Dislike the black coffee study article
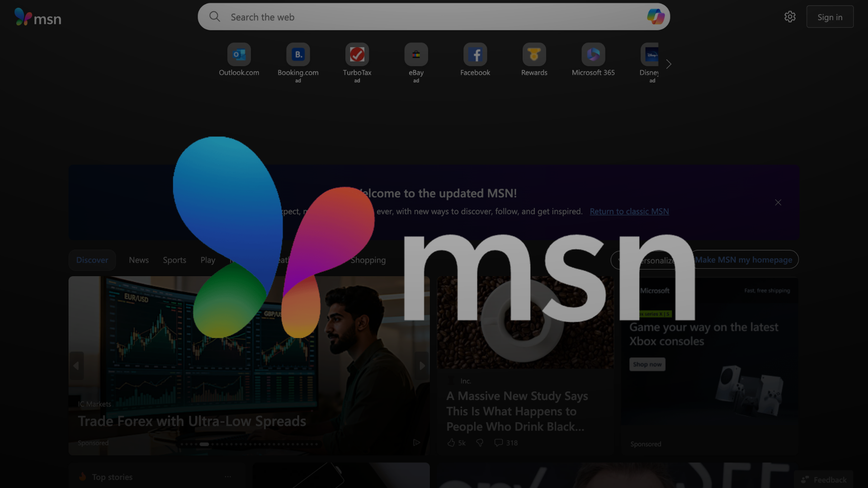Image resolution: width=868 pixels, height=488 pixels. click(x=480, y=443)
